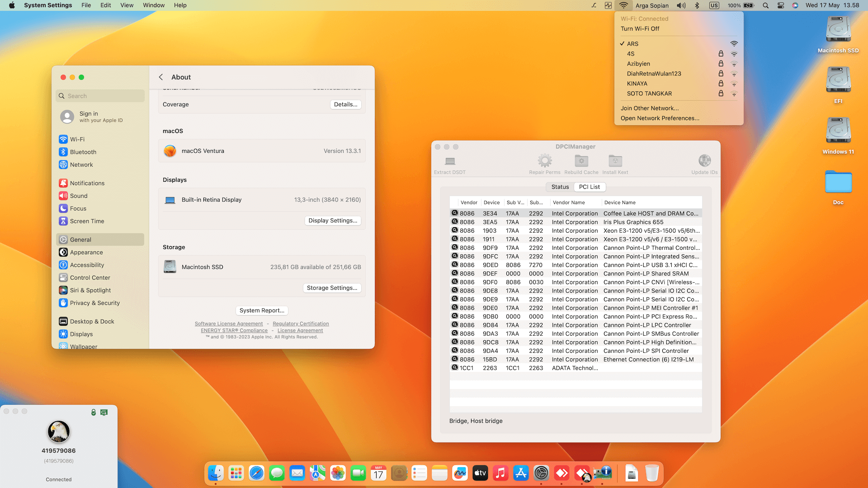Open the App Store from Dock
Screen dimensions: 868x488
coord(521,473)
